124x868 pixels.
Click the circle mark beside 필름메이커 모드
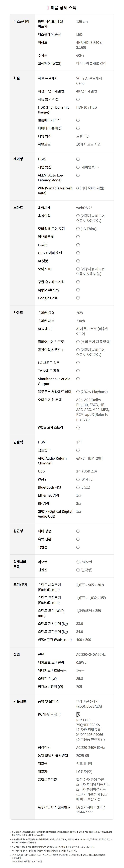pos(78,120)
